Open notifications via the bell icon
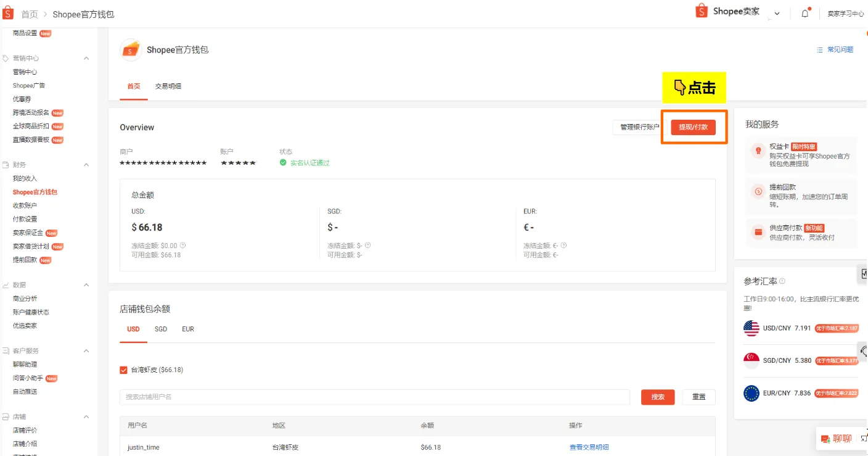Image resolution: width=868 pixels, height=456 pixels. 805,13
